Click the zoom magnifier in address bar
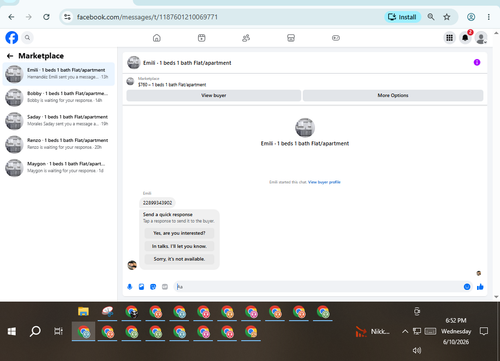The width and height of the screenshot is (500, 361). coord(431,17)
